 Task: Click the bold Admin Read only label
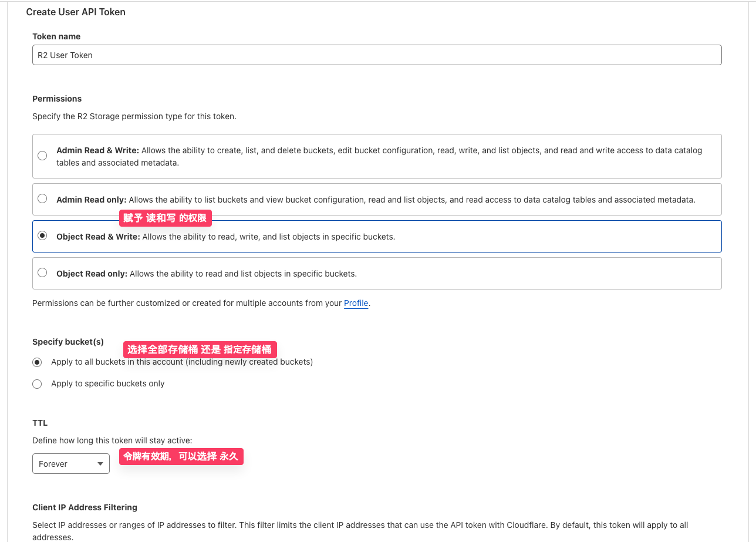pyautogui.click(x=91, y=200)
